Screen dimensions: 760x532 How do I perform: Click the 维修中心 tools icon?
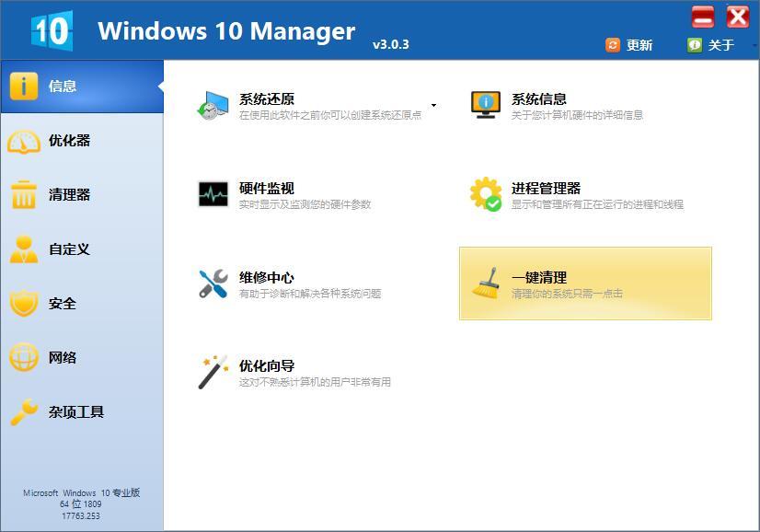[x=213, y=283]
